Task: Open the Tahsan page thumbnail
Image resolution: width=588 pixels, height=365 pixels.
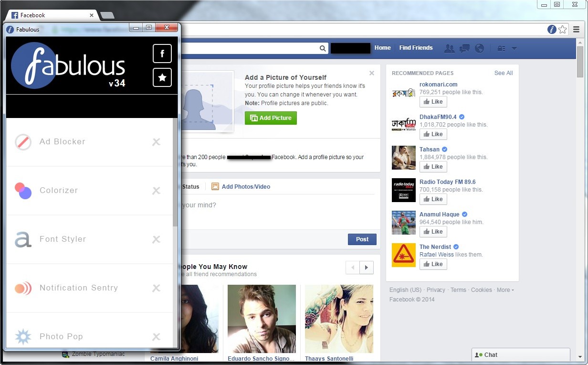Action: 404,158
